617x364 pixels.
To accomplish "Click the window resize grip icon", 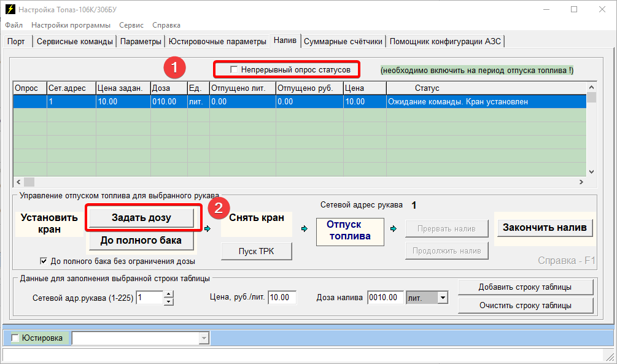I will point(609,356).
